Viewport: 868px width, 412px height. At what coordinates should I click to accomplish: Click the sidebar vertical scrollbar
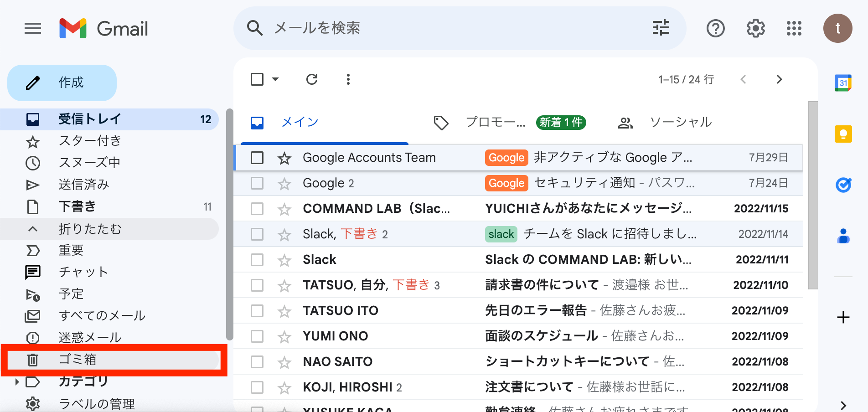pos(229,224)
